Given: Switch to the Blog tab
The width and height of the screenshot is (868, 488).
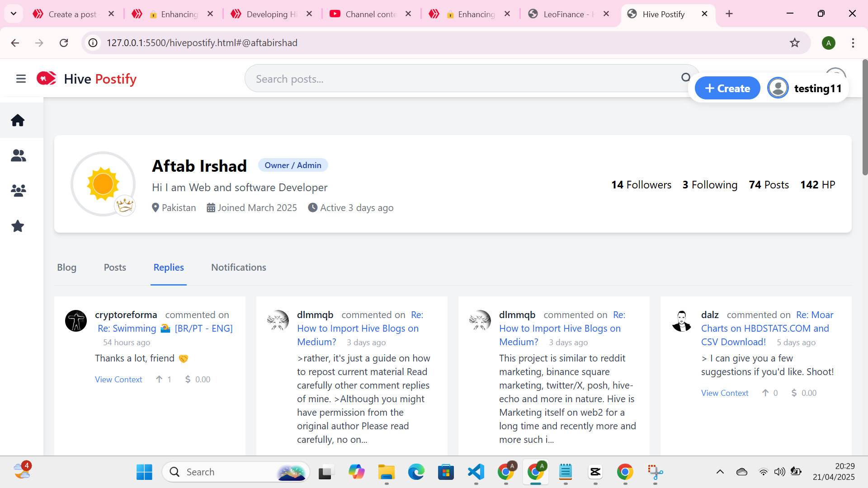Looking at the screenshot, I should (x=66, y=267).
